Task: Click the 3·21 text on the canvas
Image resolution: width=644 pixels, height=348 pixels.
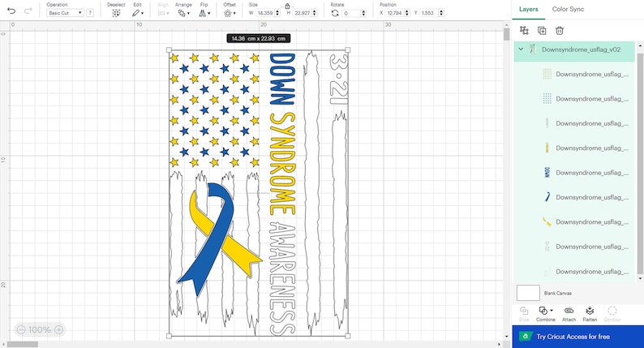Action: pyautogui.click(x=339, y=79)
